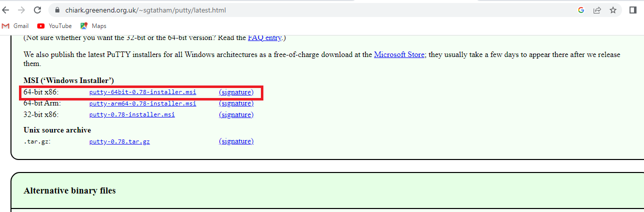Click the Google icon in address bar

pyautogui.click(x=581, y=10)
